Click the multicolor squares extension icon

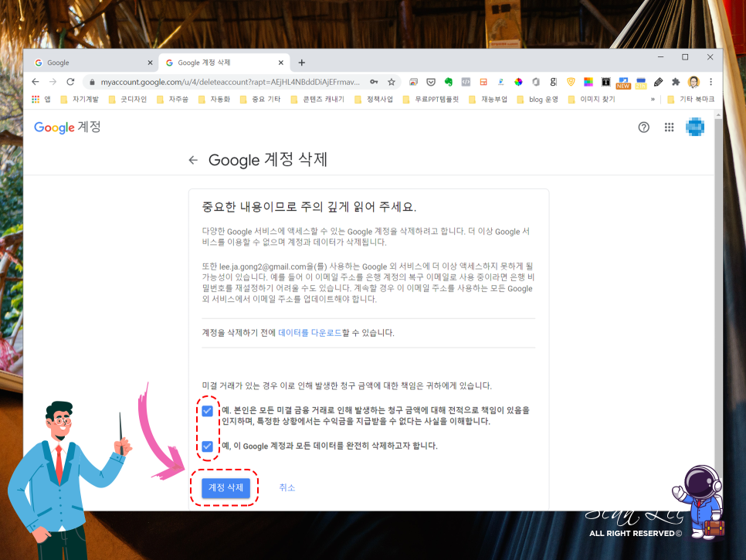click(588, 82)
